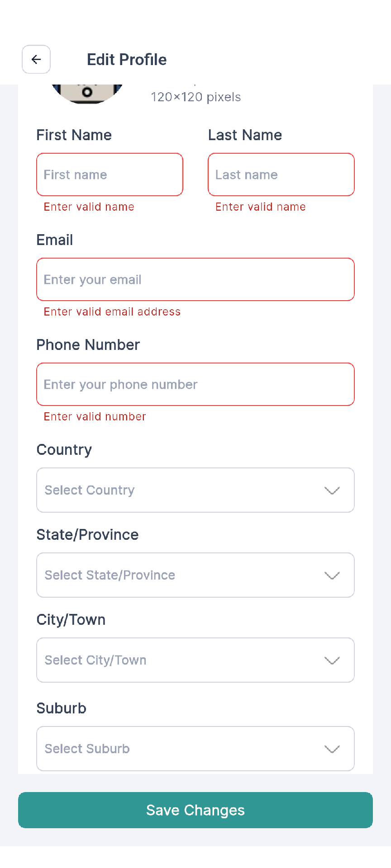This screenshot has height=868, width=391.
Task: Click the Edit Profile page title
Action: (x=127, y=60)
